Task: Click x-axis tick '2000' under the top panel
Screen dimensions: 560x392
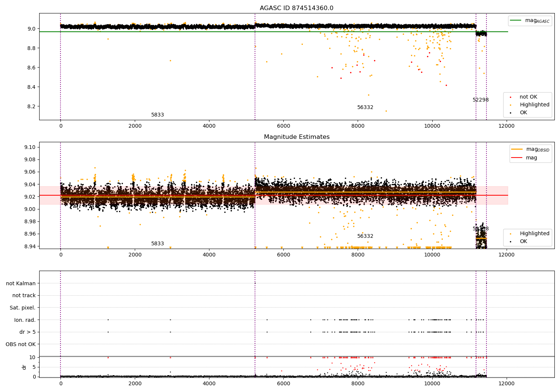Action: tap(135, 126)
